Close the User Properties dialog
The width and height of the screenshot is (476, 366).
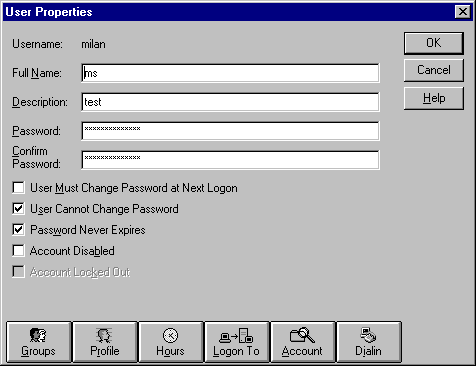(463, 12)
